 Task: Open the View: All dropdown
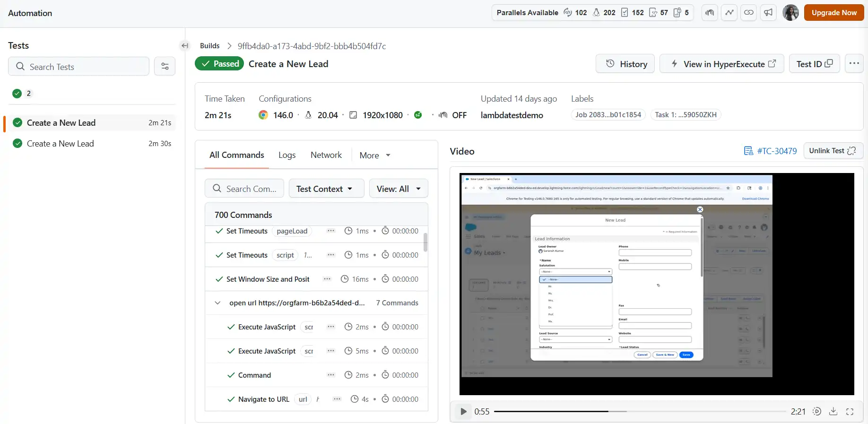click(x=399, y=188)
